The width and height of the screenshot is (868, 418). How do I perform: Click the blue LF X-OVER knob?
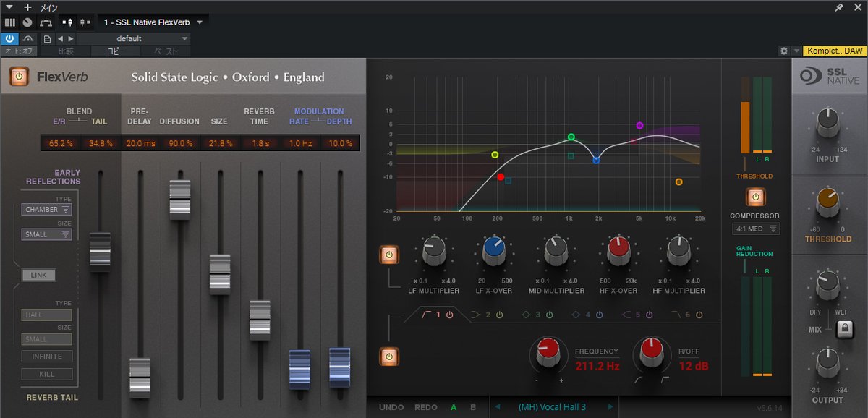click(494, 251)
